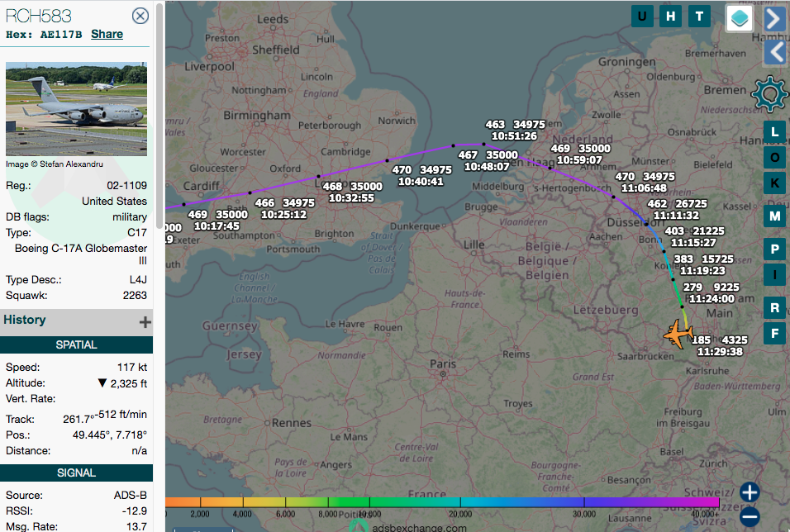
Task: Open the map layer switcher icon
Action: pyautogui.click(x=739, y=18)
